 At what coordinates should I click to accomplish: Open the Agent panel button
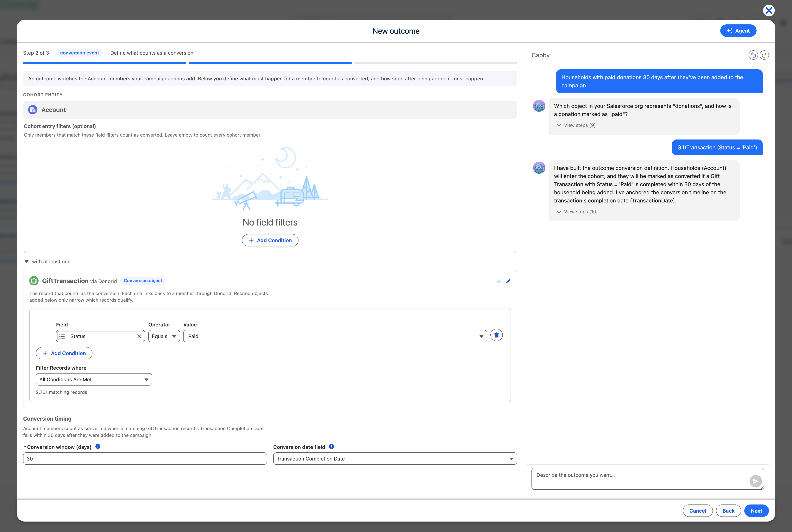[738, 31]
